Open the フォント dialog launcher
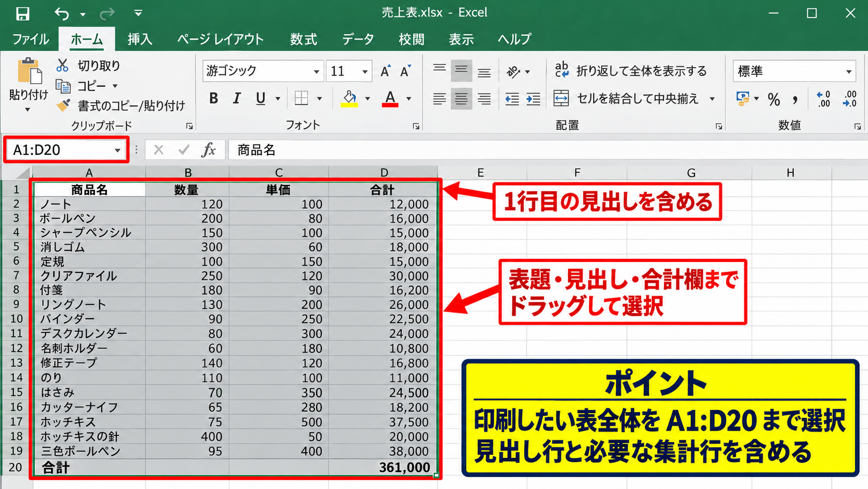Image resolution: width=868 pixels, height=489 pixels. pyautogui.click(x=416, y=126)
